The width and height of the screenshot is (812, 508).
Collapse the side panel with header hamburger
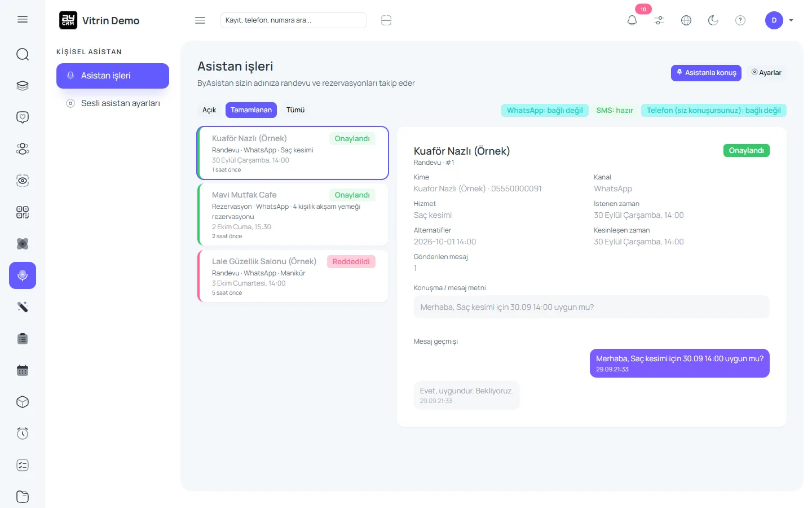[x=200, y=20]
